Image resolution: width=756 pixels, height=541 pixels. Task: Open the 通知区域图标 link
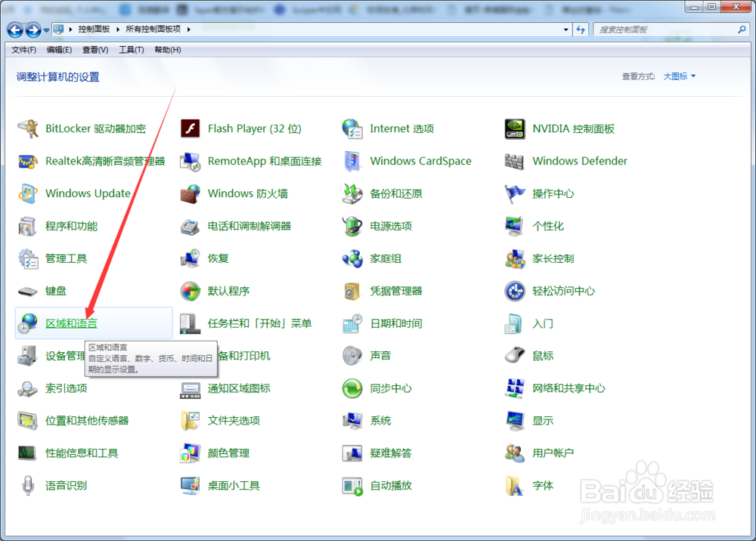point(239,388)
